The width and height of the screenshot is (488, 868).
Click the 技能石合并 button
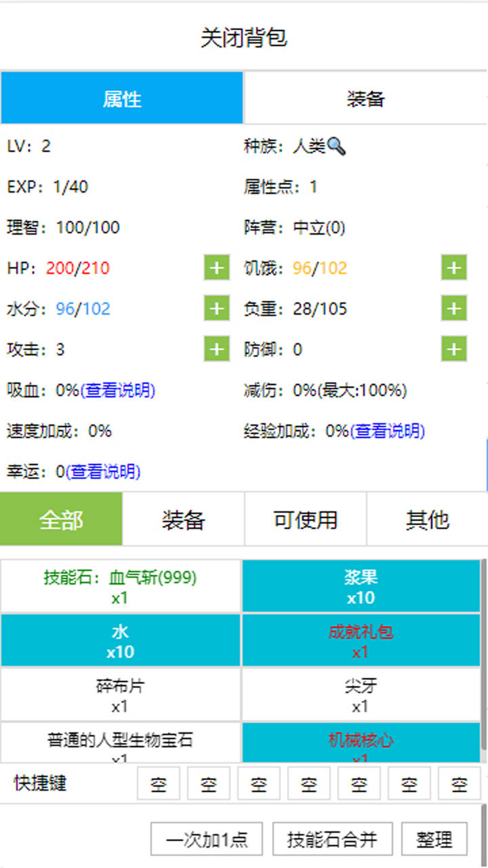tap(331, 840)
